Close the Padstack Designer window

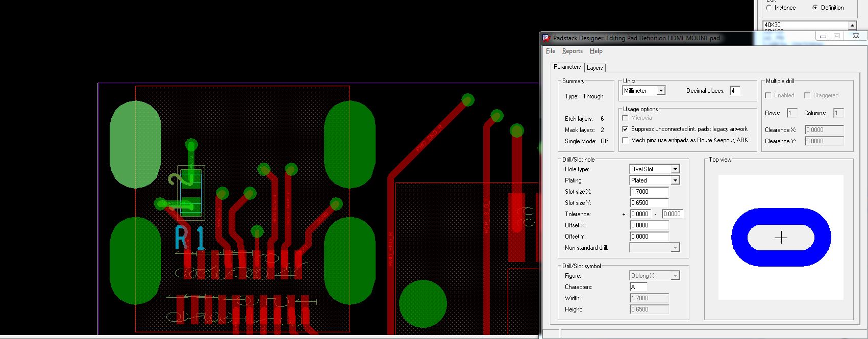click(856, 36)
